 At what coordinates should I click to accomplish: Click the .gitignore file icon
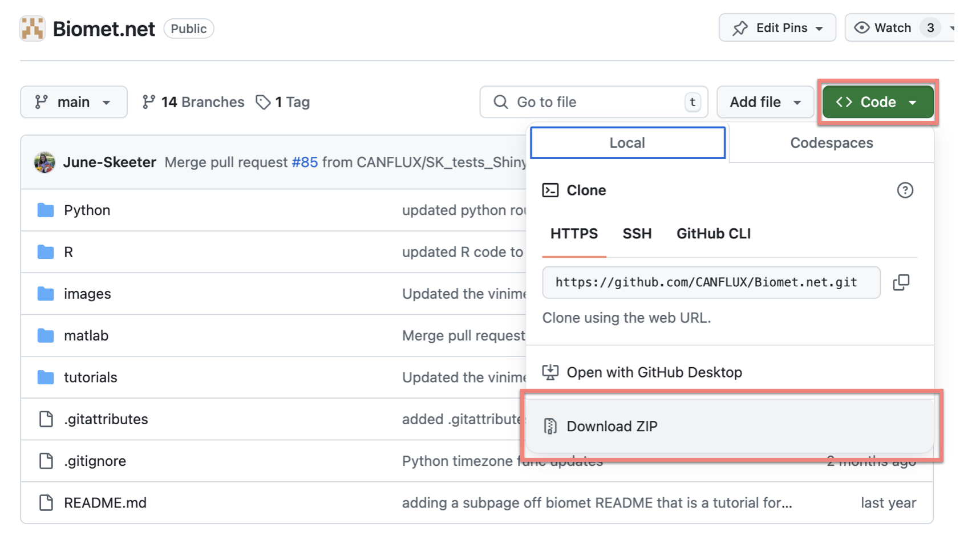point(46,461)
